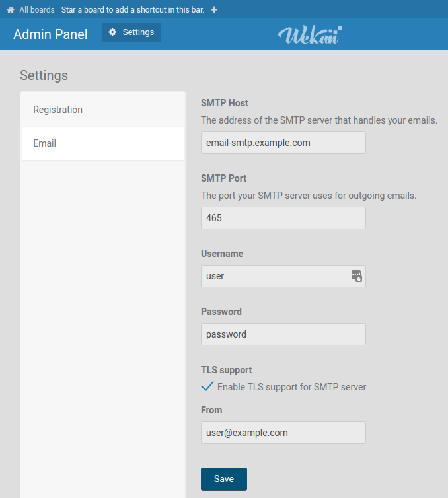Open password manager icon in Username field
Image resolution: width=448 pixels, height=498 pixels.
356,276
